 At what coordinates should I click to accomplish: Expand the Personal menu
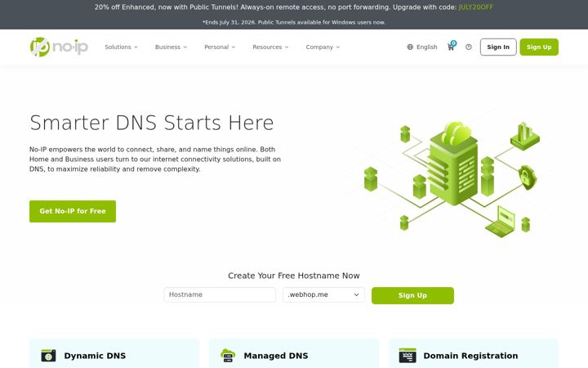click(x=220, y=47)
